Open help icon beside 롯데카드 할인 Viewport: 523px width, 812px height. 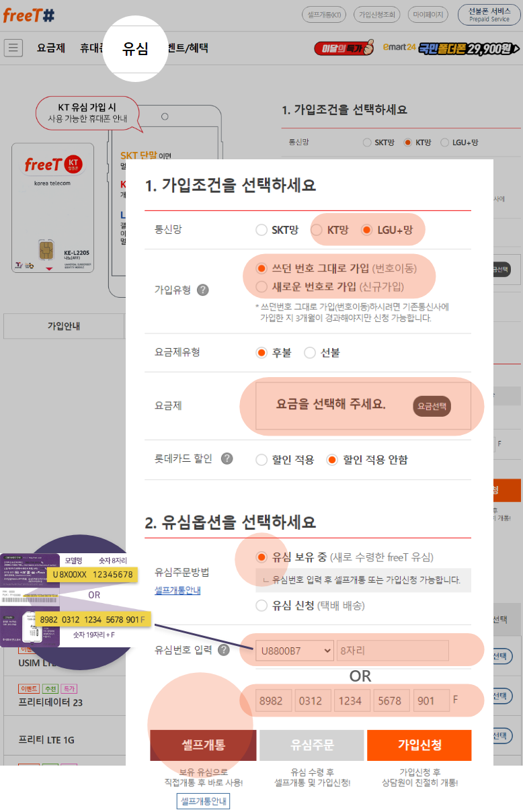tap(227, 458)
